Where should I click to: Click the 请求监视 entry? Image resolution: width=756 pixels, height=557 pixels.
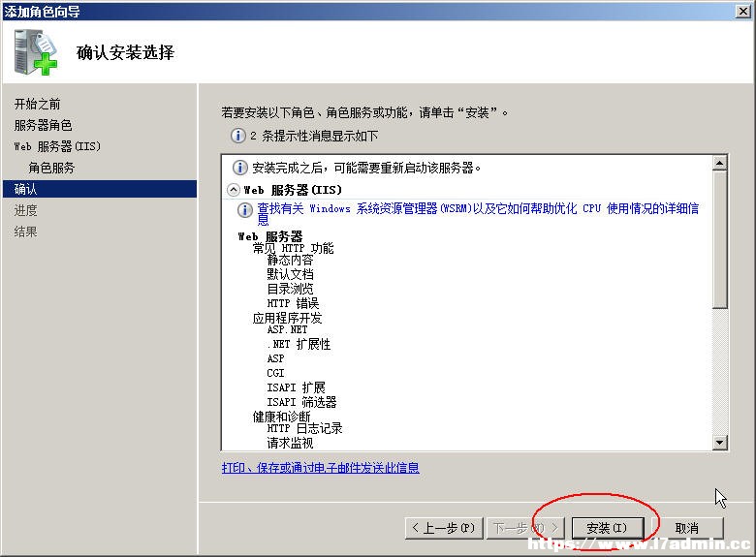coord(290,443)
